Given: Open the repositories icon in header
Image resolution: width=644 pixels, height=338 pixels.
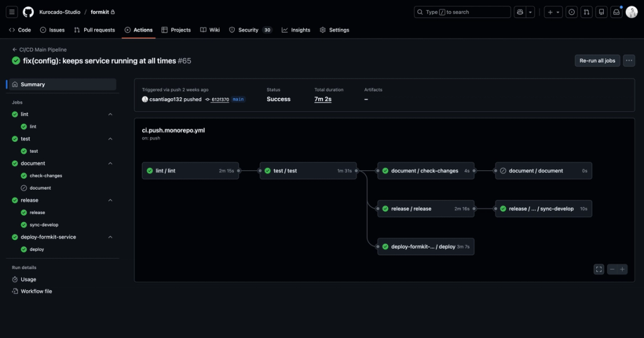Looking at the screenshot, I should click(x=601, y=13).
